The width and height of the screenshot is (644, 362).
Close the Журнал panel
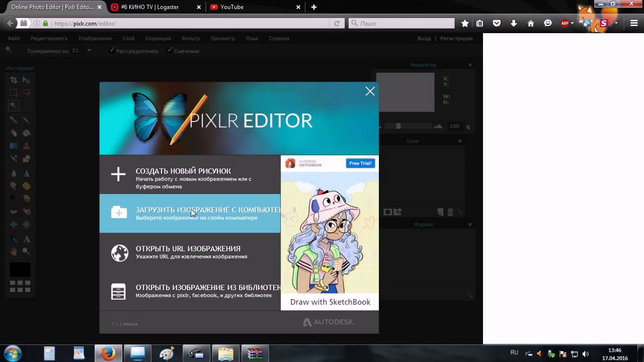coord(470,224)
